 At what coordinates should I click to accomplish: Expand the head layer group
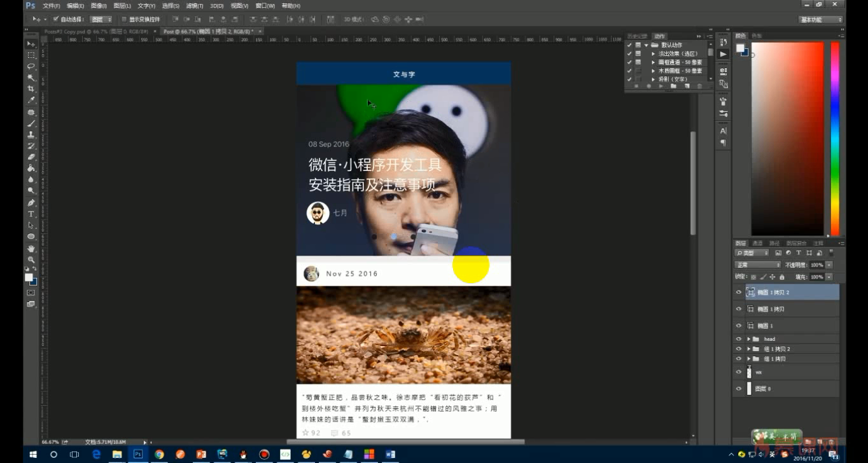(x=748, y=339)
